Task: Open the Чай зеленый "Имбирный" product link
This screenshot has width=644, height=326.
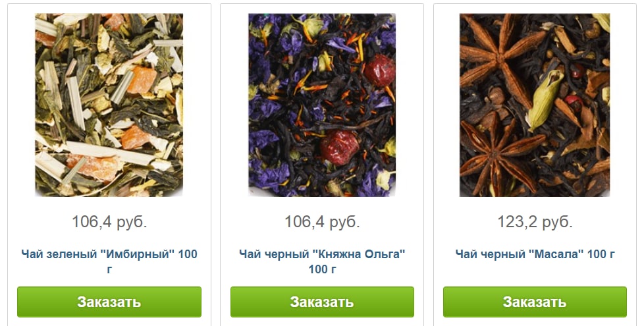Action: tap(109, 261)
